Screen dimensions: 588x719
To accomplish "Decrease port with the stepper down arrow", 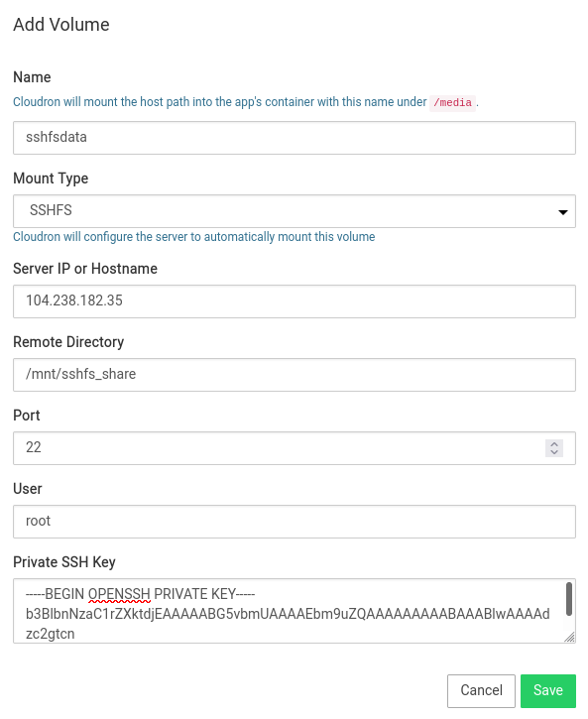I will coord(554,452).
